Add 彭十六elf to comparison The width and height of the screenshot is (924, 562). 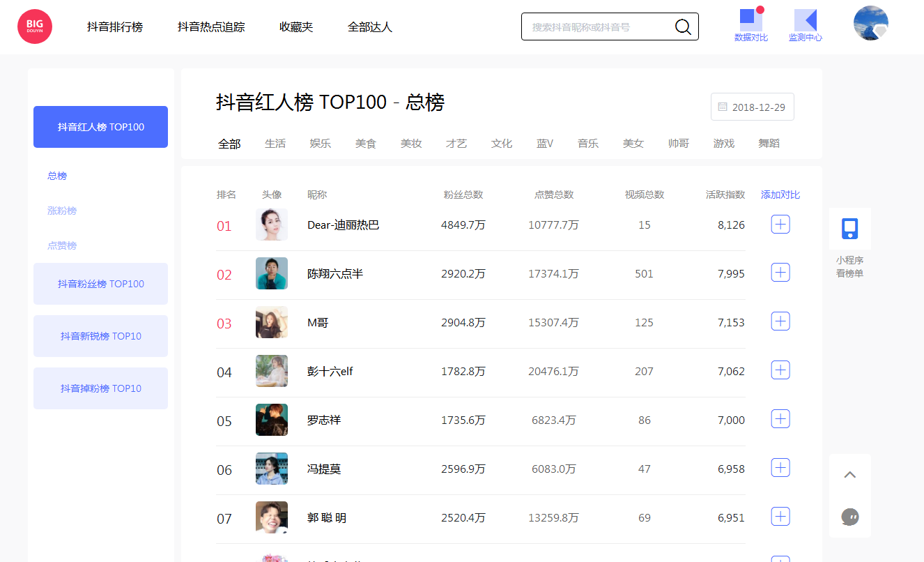pyautogui.click(x=780, y=370)
